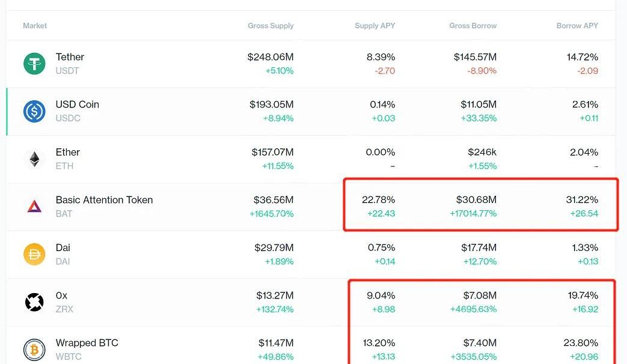Click USD Coin borrow change +33.35%
627x364 pixels.
pyautogui.click(x=479, y=118)
